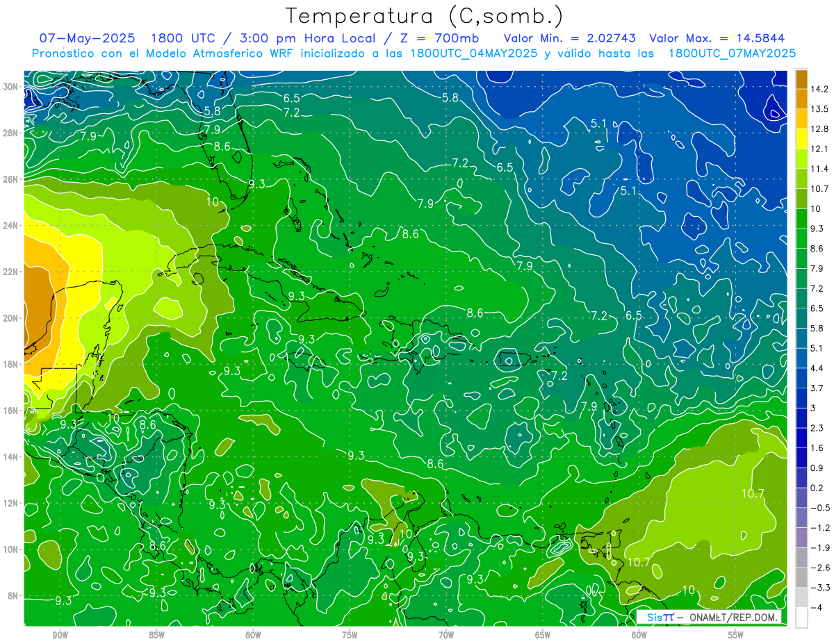The height and width of the screenshot is (644, 834).
Task: Click 'Valor Min. = 2.02743' in header
Action: (570, 38)
